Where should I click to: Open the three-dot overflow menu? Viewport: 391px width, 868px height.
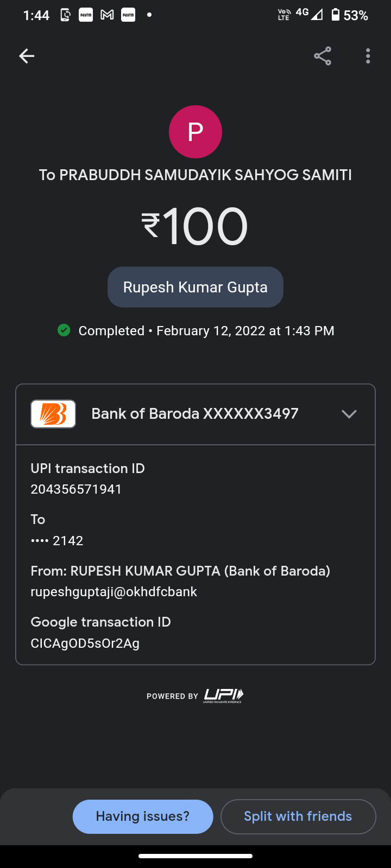pyautogui.click(x=368, y=56)
